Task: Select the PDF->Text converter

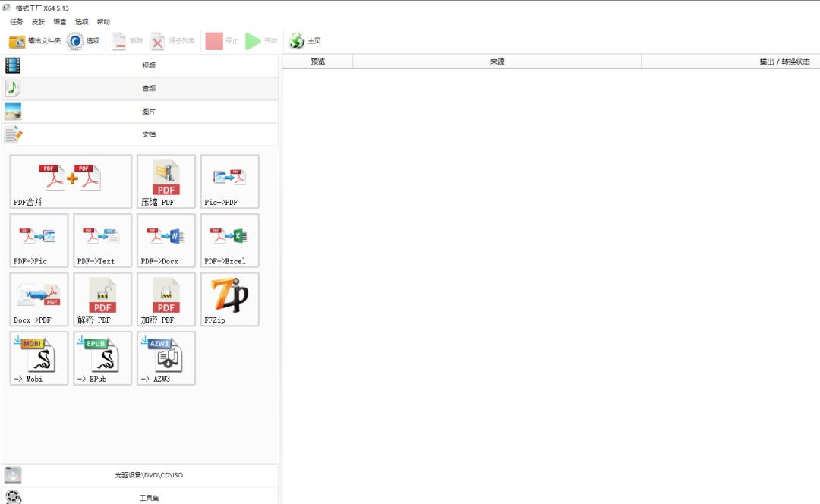Action: pos(102,241)
